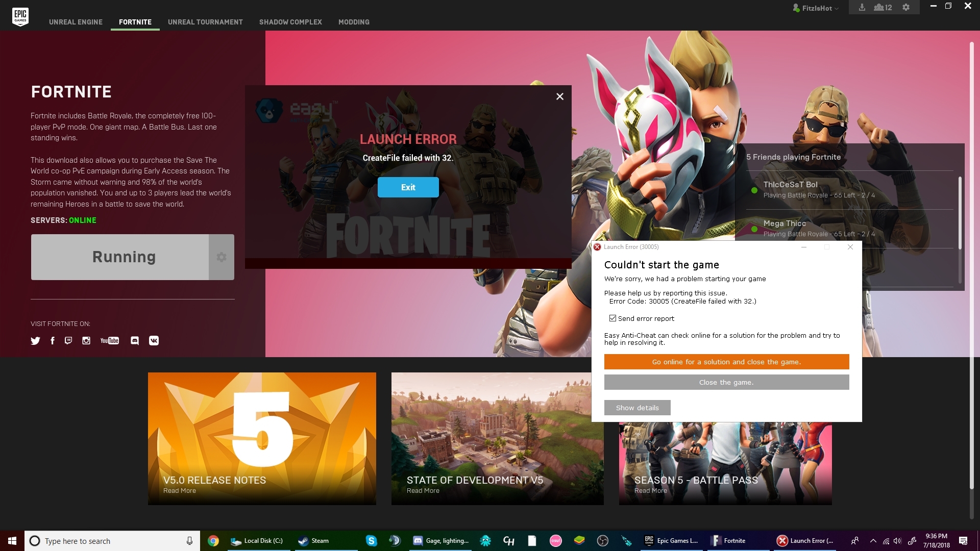The width and height of the screenshot is (980, 551).
Task: Open the FitzlaHot account dropdown
Action: coord(818,8)
